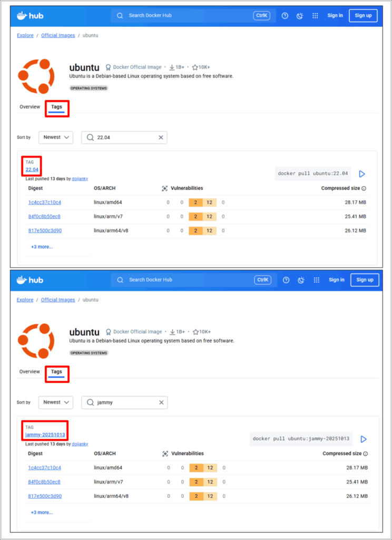Open the 22.04 tag link
This screenshot has width=392, height=540.
click(32, 169)
